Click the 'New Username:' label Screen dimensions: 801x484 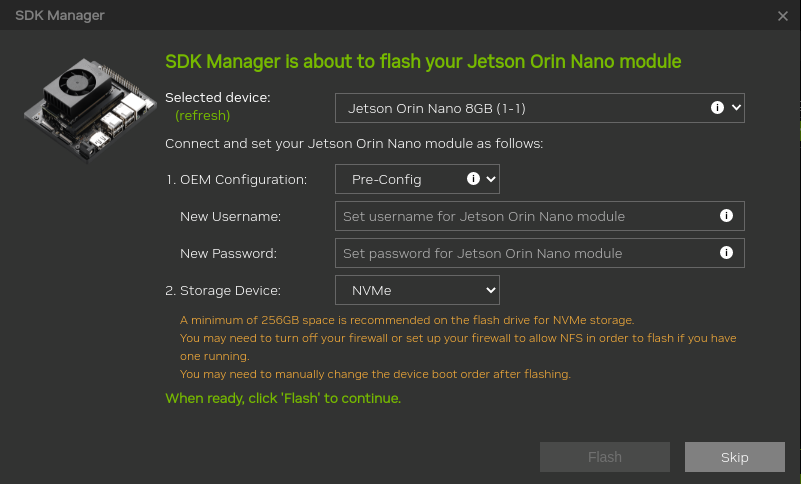[230, 217]
